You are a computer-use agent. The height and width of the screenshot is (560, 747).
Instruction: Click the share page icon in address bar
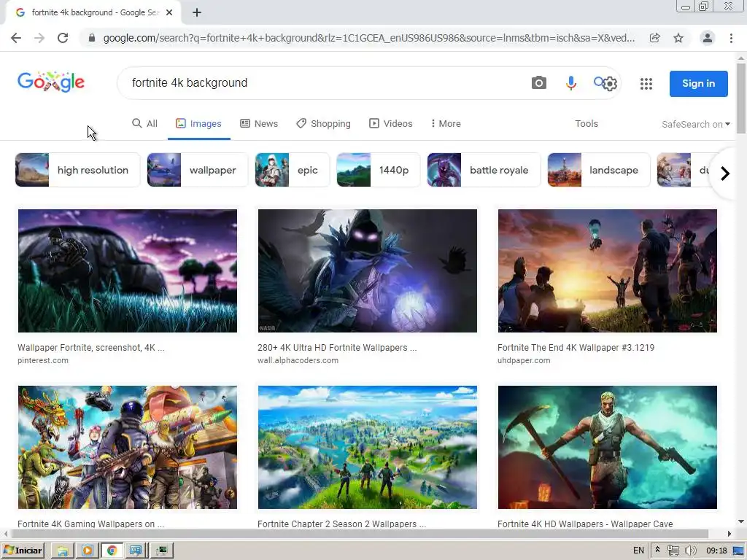click(654, 38)
